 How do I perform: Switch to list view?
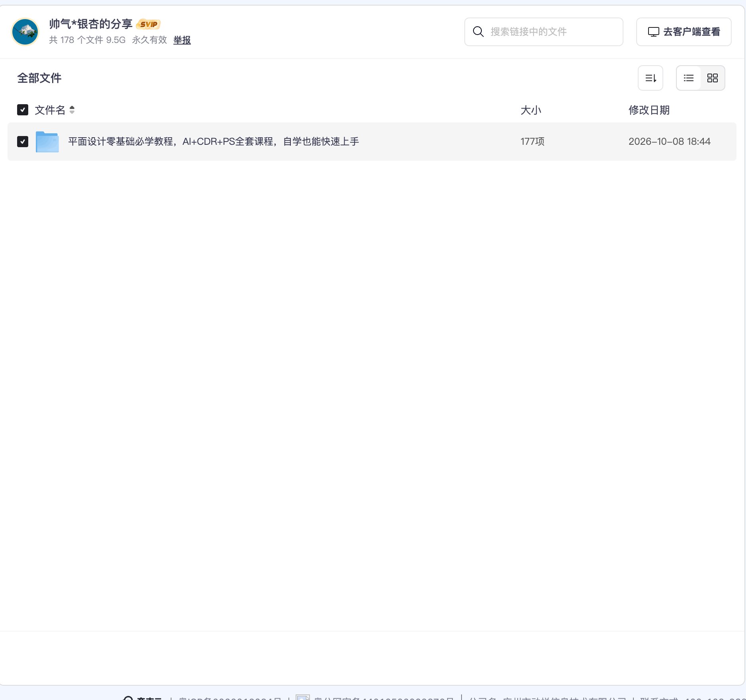click(x=689, y=78)
